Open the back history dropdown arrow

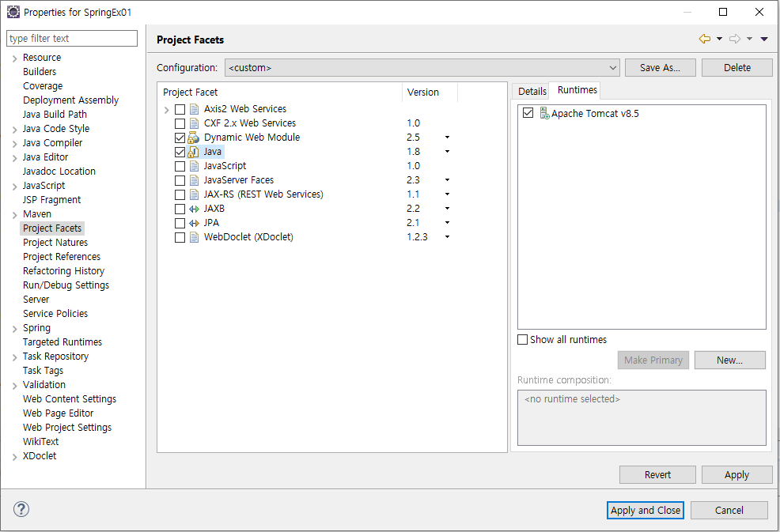719,39
